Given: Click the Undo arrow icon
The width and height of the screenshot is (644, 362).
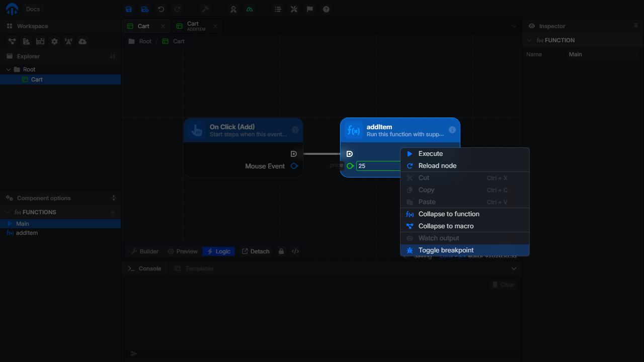Looking at the screenshot, I should [x=161, y=9].
